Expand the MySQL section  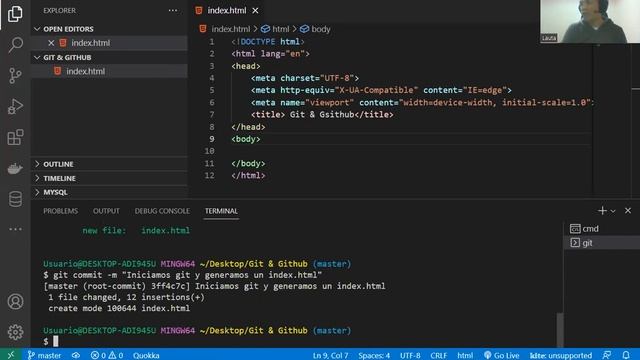(109, 192)
